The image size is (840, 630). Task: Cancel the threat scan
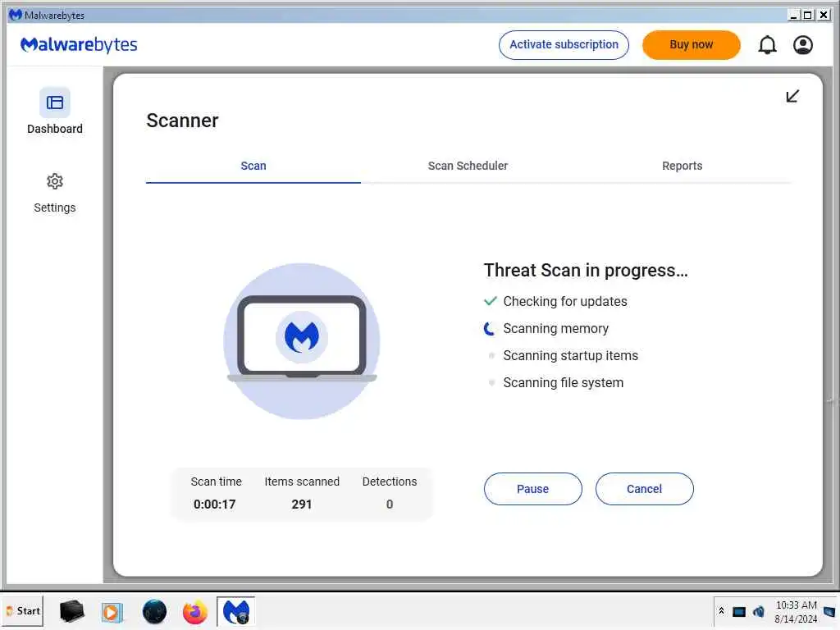pos(644,489)
